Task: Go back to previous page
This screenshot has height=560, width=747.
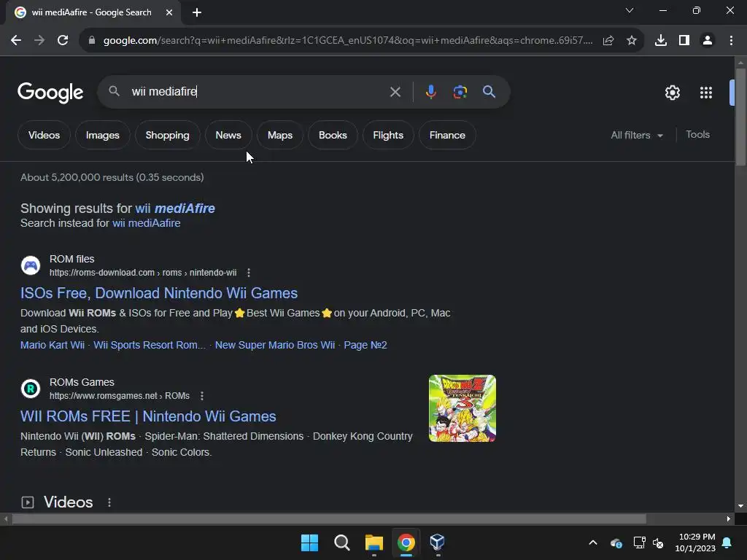Action: click(x=16, y=41)
